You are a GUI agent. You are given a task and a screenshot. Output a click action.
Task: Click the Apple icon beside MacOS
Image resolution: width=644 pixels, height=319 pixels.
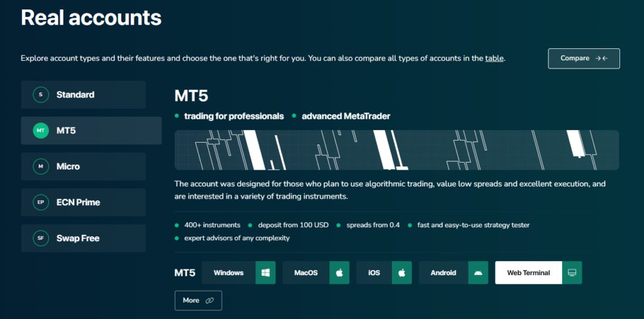[339, 273]
